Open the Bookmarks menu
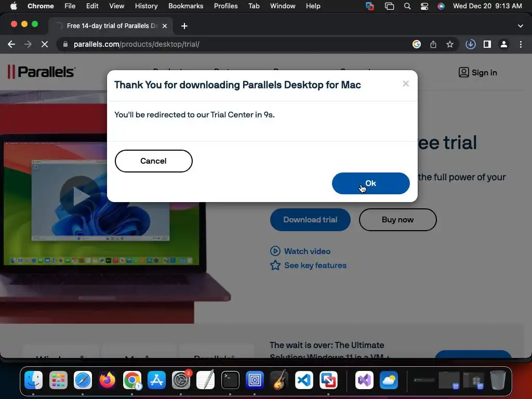Screen dimensions: 532x399 (x=185, y=6)
